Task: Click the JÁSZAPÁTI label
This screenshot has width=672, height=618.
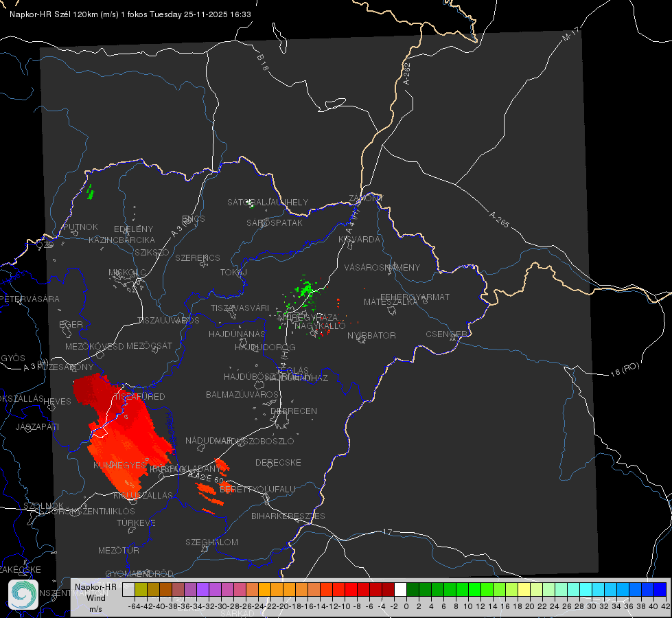Action: coord(37,426)
